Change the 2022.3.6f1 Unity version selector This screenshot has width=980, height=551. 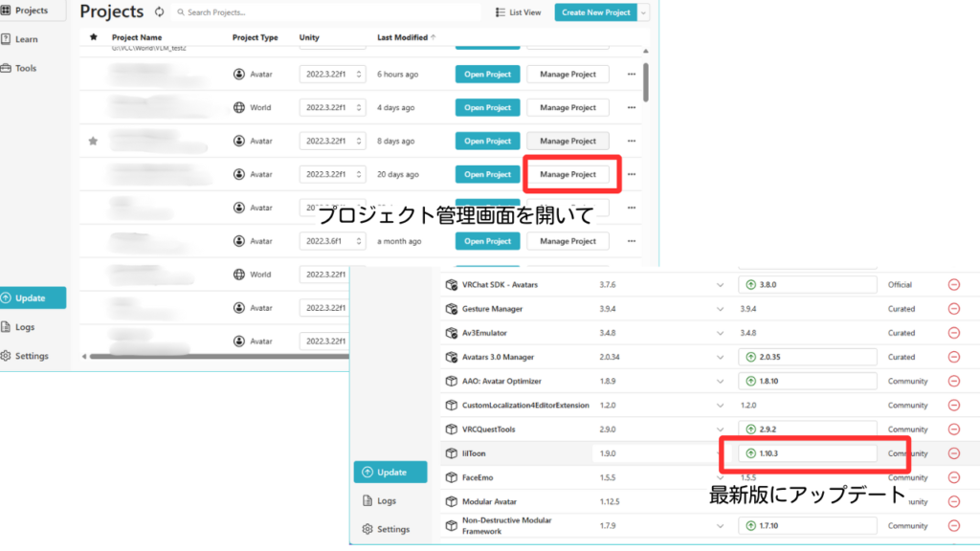(332, 241)
